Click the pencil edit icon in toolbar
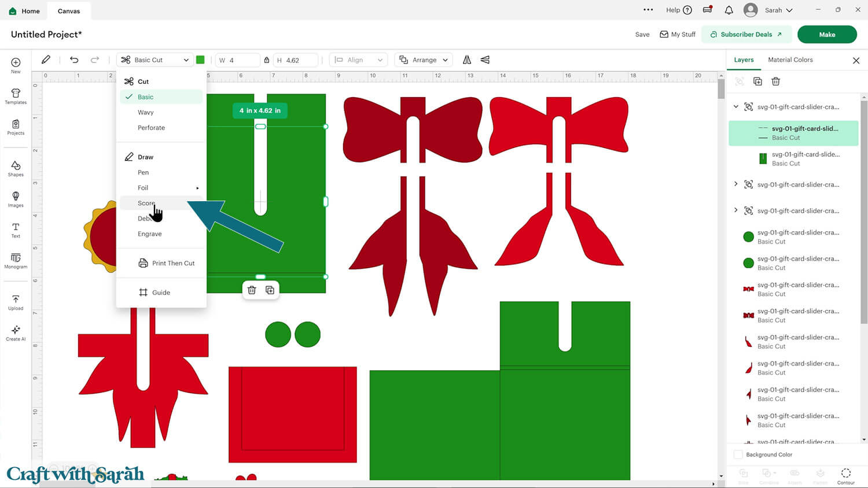 (46, 60)
